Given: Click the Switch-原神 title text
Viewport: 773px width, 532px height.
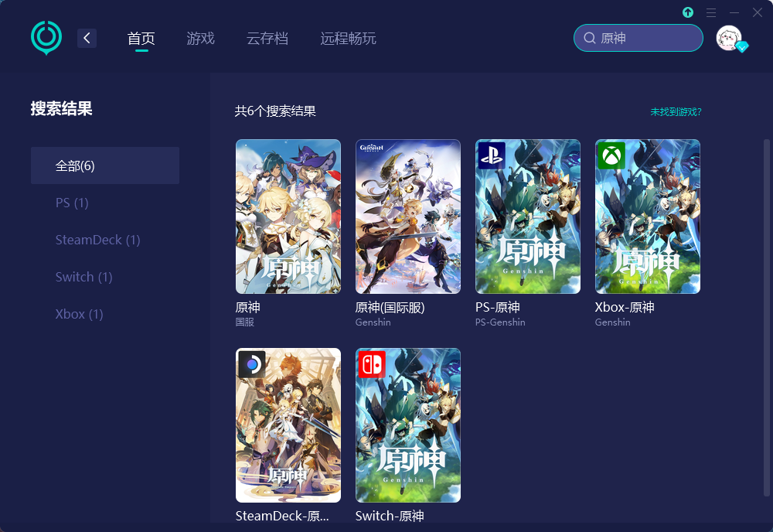Looking at the screenshot, I should pos(390,516).
